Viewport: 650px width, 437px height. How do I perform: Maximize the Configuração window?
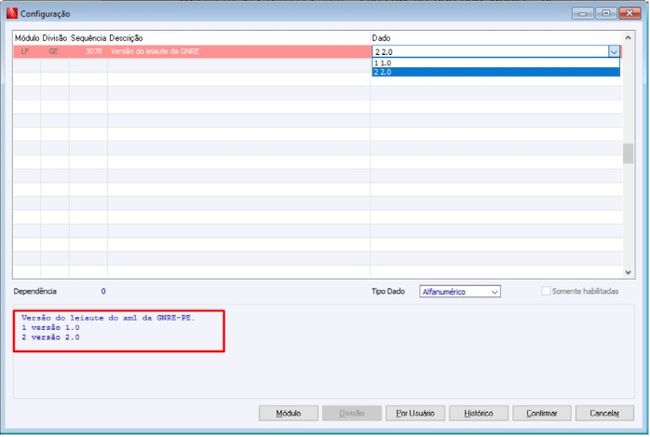pyautogui.click(x=606, y=14)
